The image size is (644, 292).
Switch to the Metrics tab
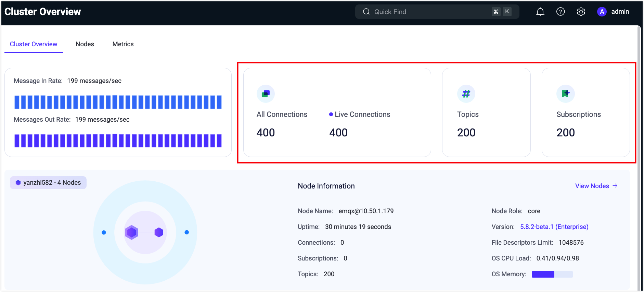(123, 44)
